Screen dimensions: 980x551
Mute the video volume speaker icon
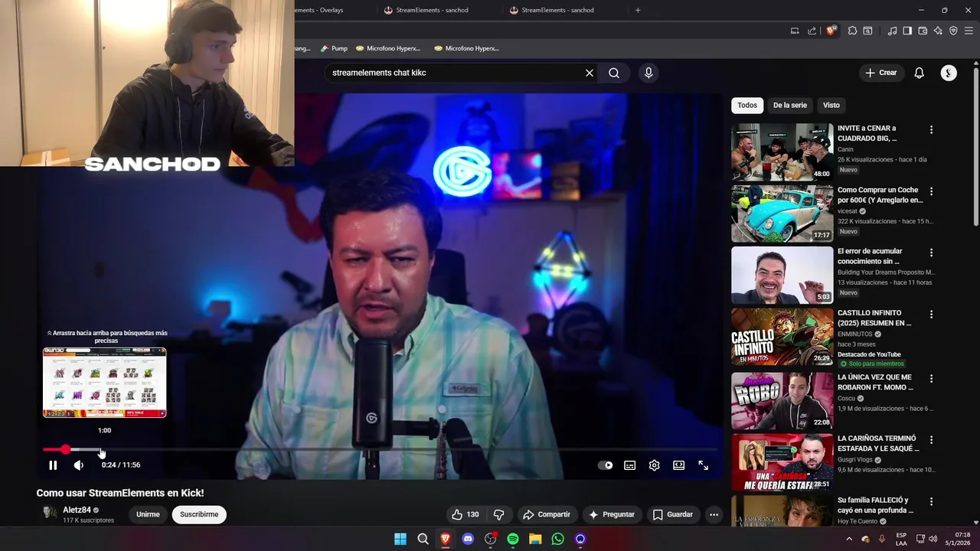pos(78,465)
